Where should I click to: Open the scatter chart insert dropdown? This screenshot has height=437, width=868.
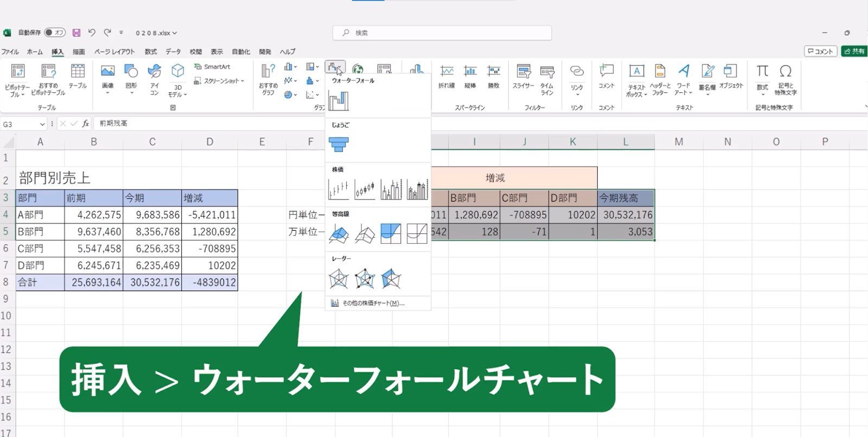click(312, 94)
